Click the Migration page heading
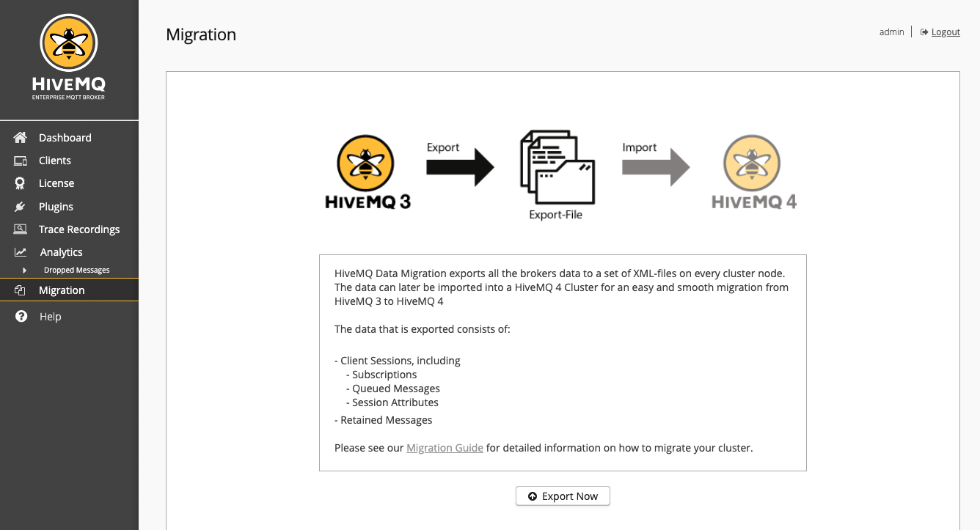 [201, 34]
